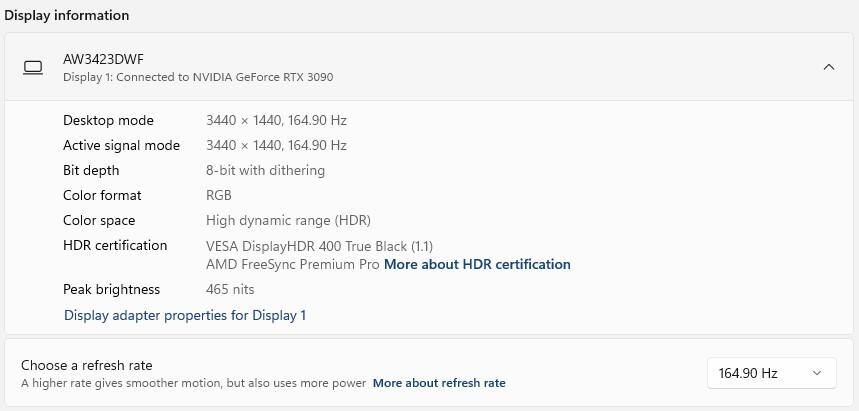The image size is (859, 411).
Task: Click the monitor icon beside AW3423DWF
Action: coord(33,67)
